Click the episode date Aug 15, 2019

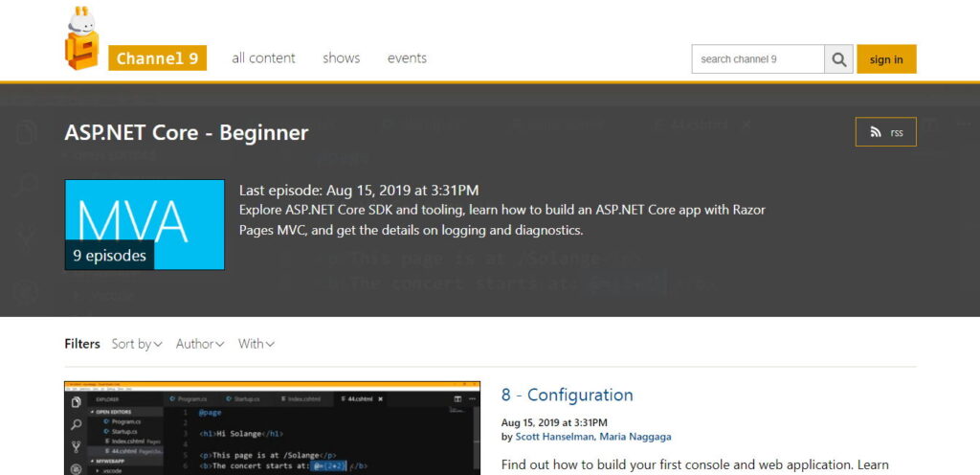pyautogui.click(x=554, y=423)
